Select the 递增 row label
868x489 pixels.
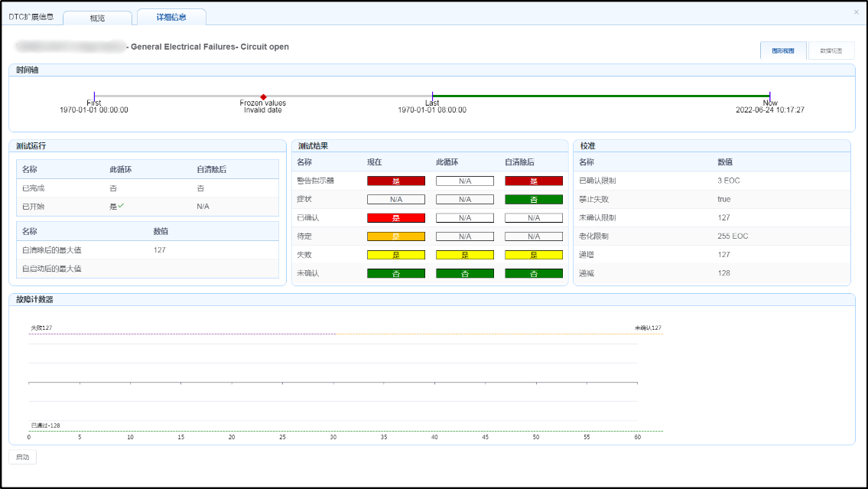[x=587, y=255]
